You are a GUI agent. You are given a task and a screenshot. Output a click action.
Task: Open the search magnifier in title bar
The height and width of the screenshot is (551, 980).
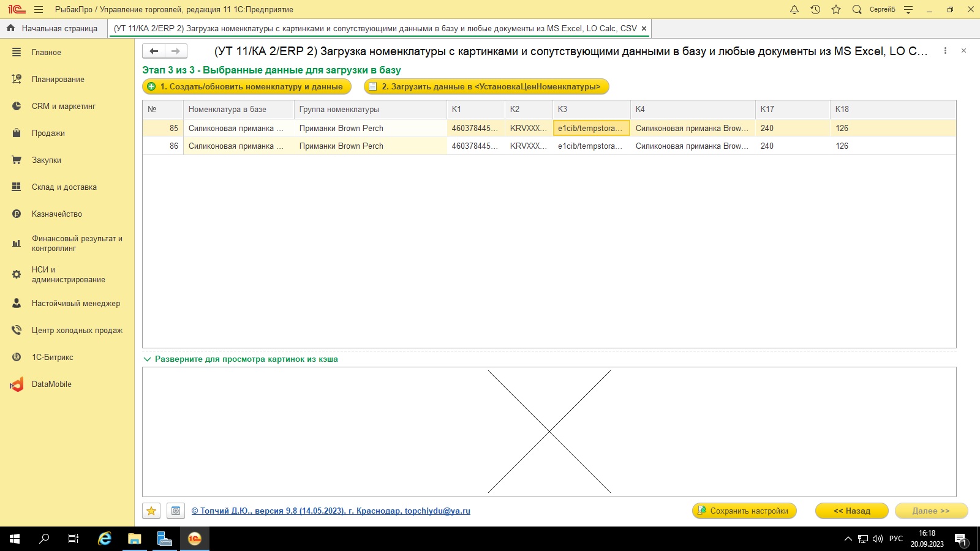tap(857, 9)
